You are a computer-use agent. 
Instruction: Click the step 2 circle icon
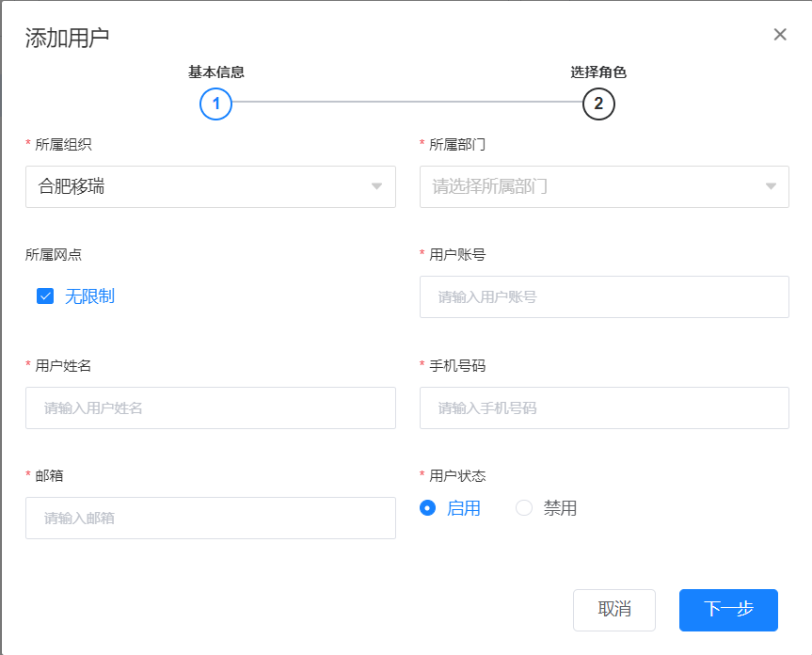pos(598,104)
